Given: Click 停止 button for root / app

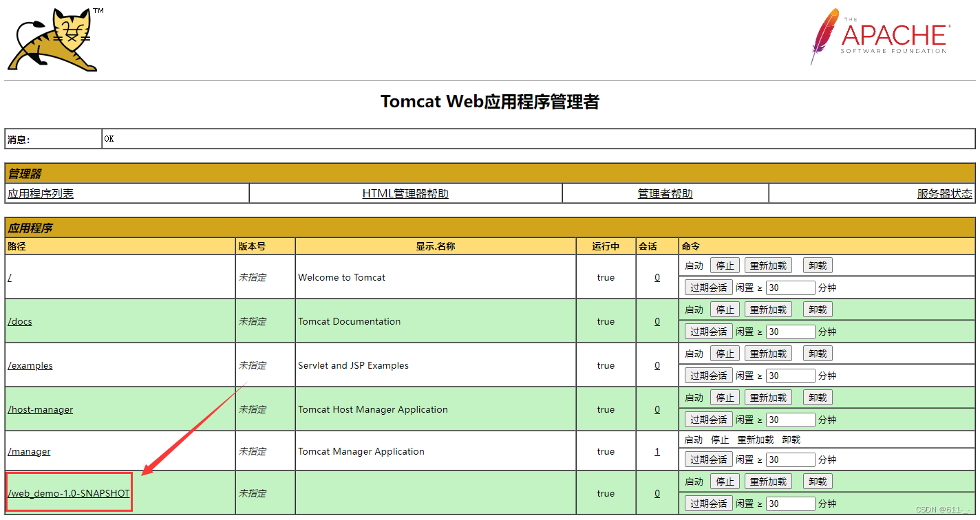Looking at the screenshot, I should [x=725, y=266].
